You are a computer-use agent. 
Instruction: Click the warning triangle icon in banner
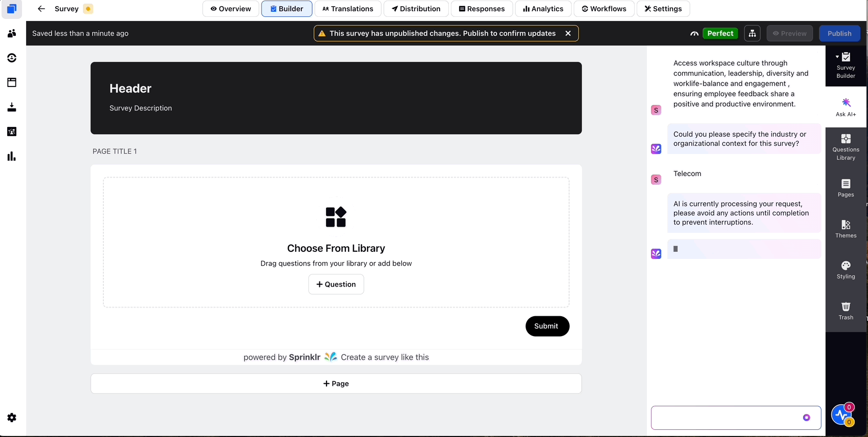tap(322, 33)
